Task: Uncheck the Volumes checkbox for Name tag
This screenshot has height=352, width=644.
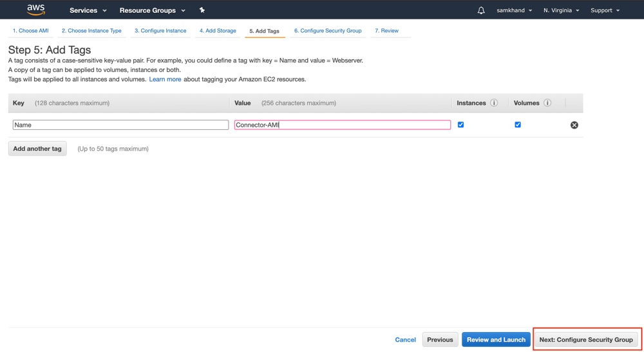Action: [518, 125]
